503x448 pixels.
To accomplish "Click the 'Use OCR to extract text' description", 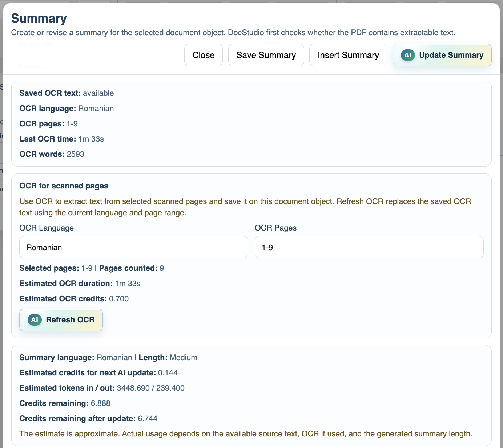I will tap(245, 207).
